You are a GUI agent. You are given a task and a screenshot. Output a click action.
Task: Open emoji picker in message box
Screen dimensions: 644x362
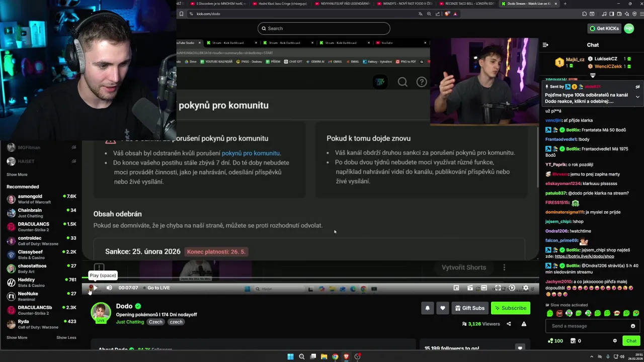pos(633,326)
